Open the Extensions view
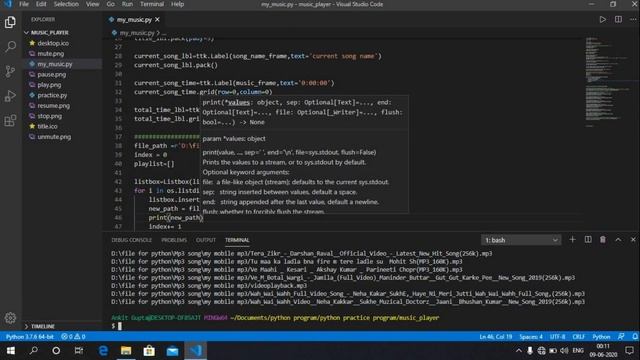 click(10, 121)
